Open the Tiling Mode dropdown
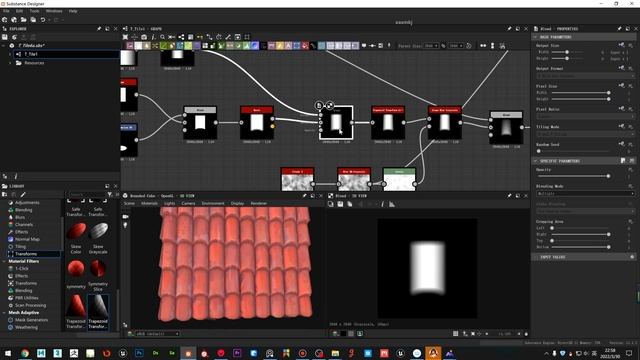 tap(585, 134)
